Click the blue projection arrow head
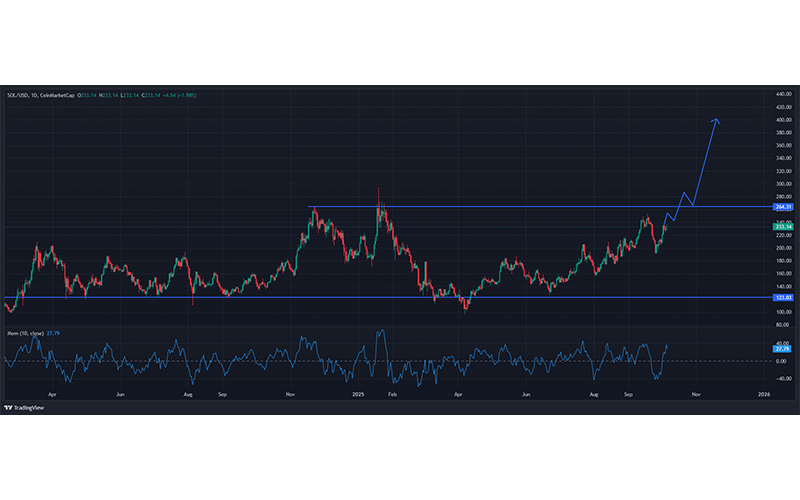Screen dimensions: 800x500 point(715,121)
